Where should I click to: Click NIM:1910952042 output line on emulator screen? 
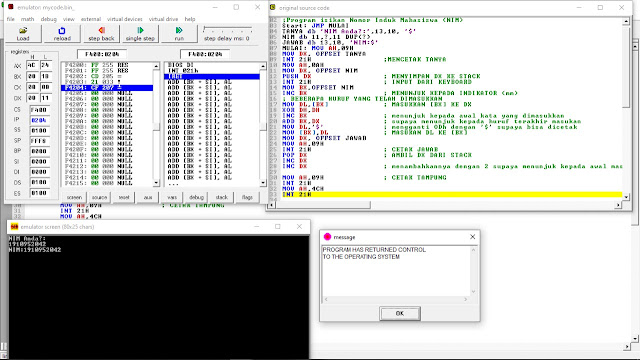click(35, 250)
